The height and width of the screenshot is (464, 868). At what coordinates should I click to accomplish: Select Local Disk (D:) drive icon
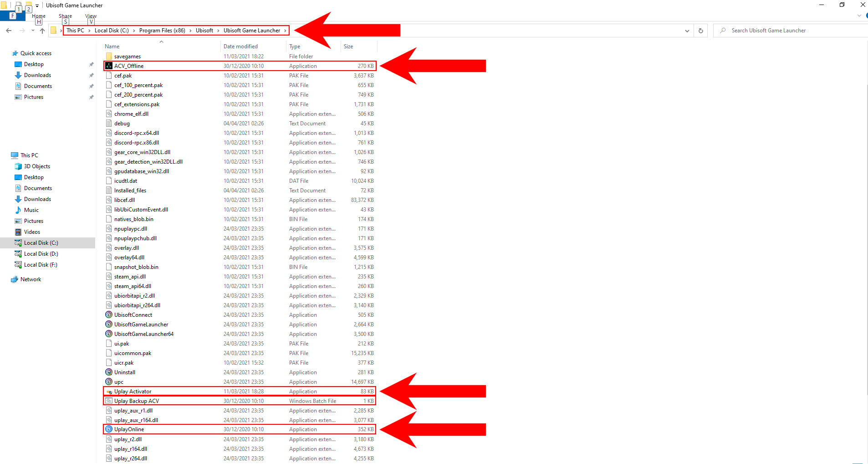point(18,254)
